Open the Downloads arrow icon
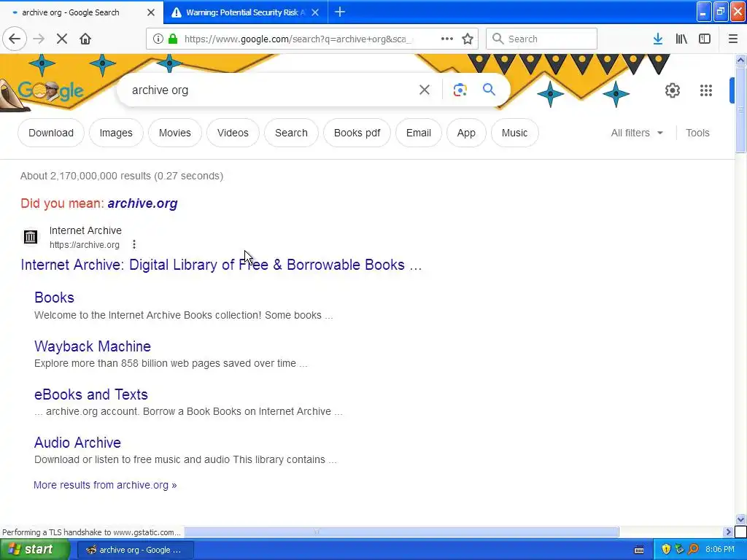The image size is (747, 560). (x=658, y=39)
